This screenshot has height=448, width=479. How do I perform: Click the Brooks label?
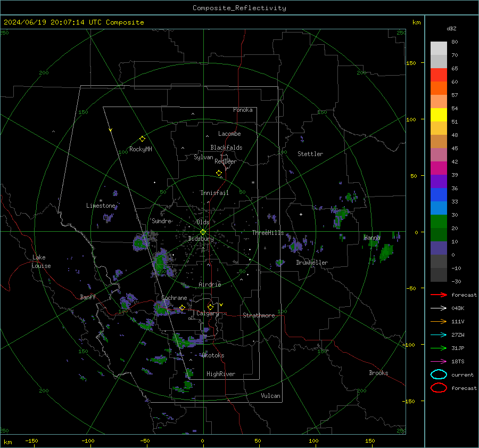point(378,373)
